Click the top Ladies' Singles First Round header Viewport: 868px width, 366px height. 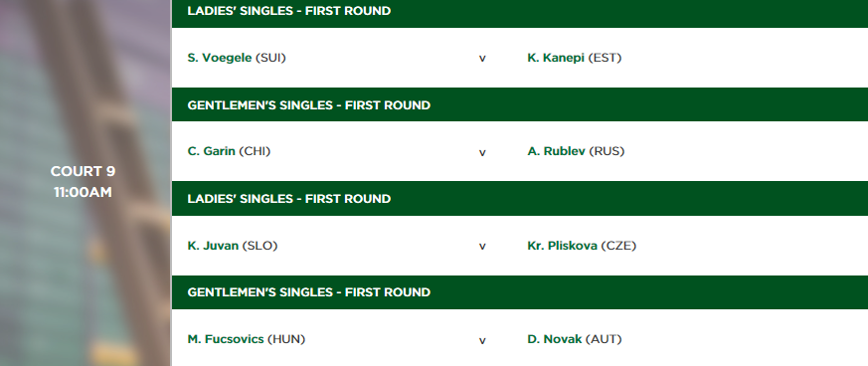(x=520, y=12)
